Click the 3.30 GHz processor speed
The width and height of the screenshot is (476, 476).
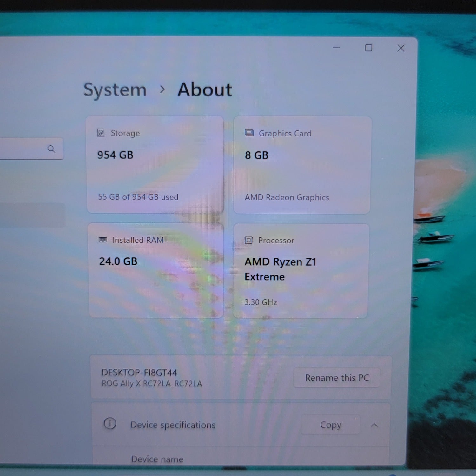coord(261,302)
